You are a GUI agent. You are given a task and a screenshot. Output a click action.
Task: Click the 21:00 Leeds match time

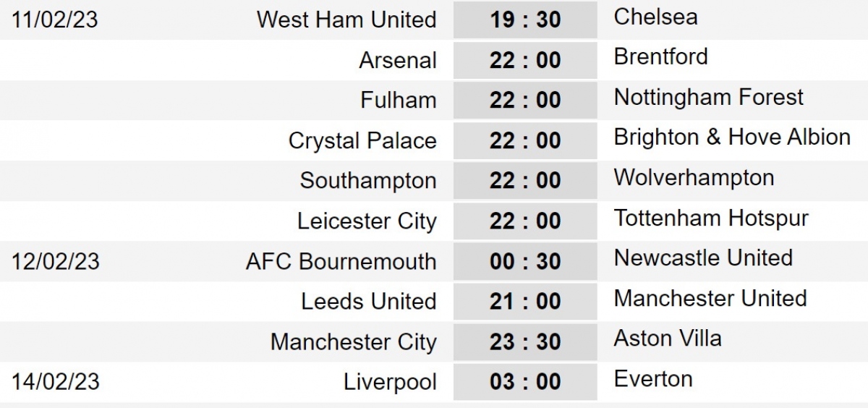[x=525, y=302]
